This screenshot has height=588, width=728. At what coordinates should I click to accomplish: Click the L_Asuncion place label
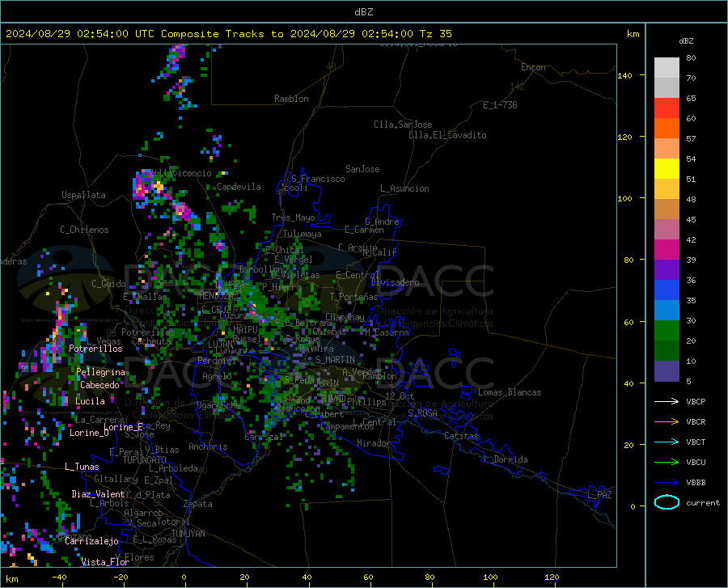pos(405,188)
